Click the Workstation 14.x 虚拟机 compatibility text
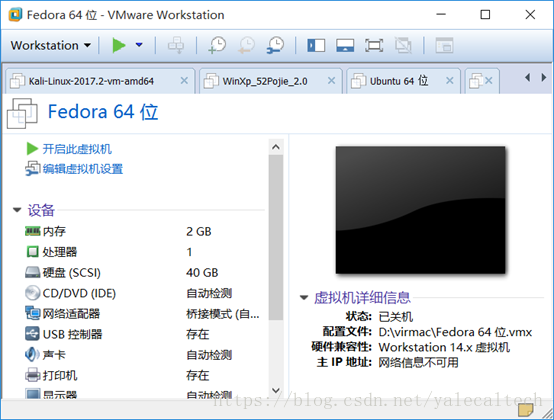The height and width of the screenshot is (420, 554). click(x=444, y=347)
